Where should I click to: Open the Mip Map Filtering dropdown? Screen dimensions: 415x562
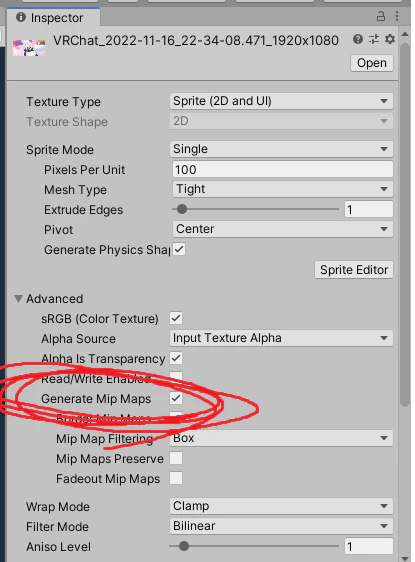(x=281, y=438)
